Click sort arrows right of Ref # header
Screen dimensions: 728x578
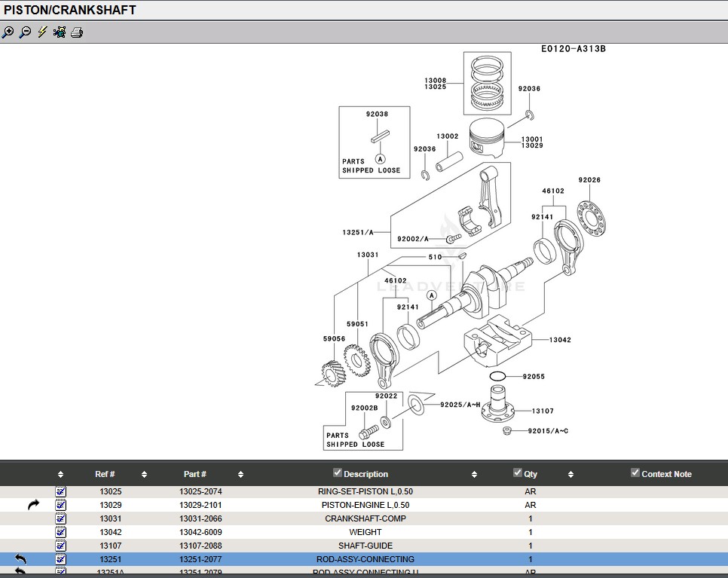coord(144,475)
